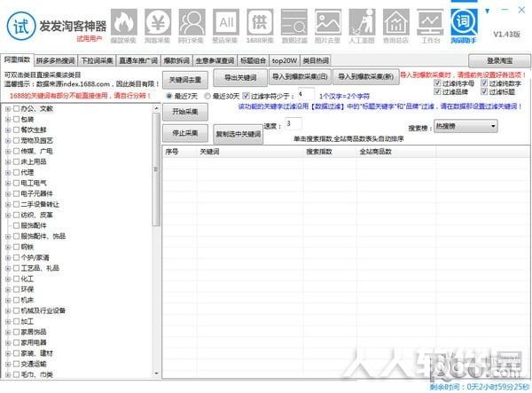Select the 最近7天 radio button
The height and width of the screenshot is (393, 532).
tap(169, 96)
